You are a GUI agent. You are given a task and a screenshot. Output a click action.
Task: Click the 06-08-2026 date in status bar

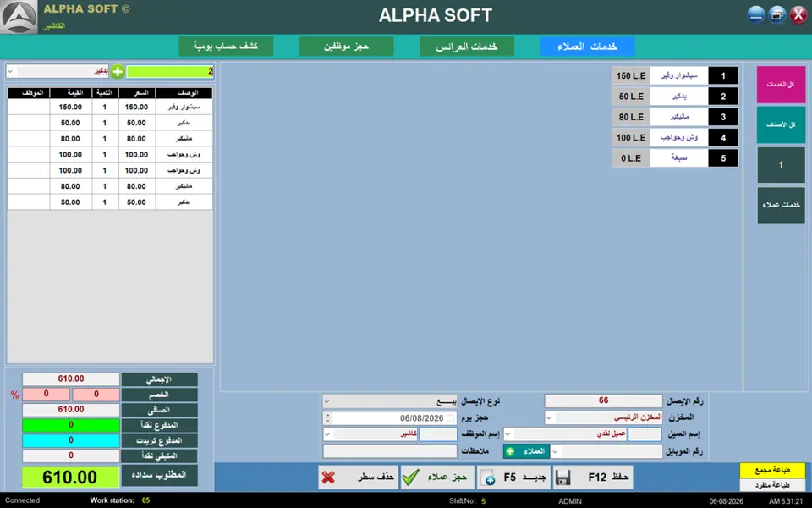point(726,500)
